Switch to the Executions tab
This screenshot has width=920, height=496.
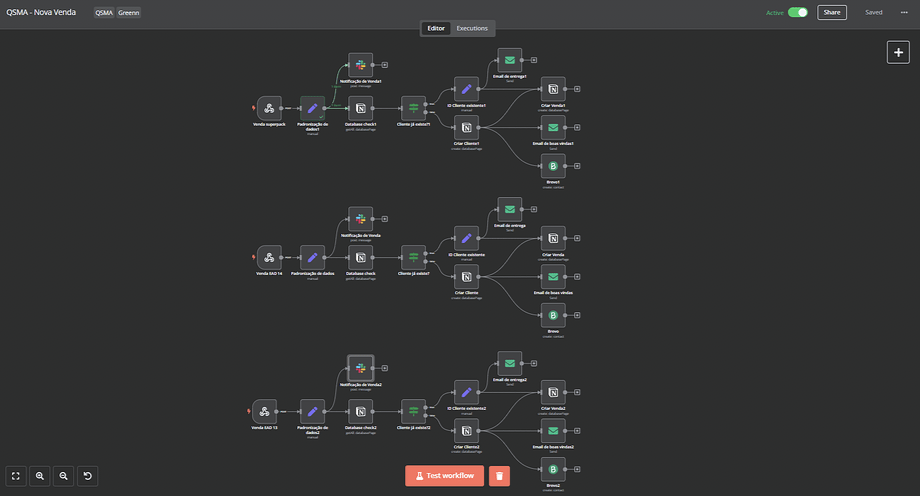pyautogui.click(x=472, y=28)
